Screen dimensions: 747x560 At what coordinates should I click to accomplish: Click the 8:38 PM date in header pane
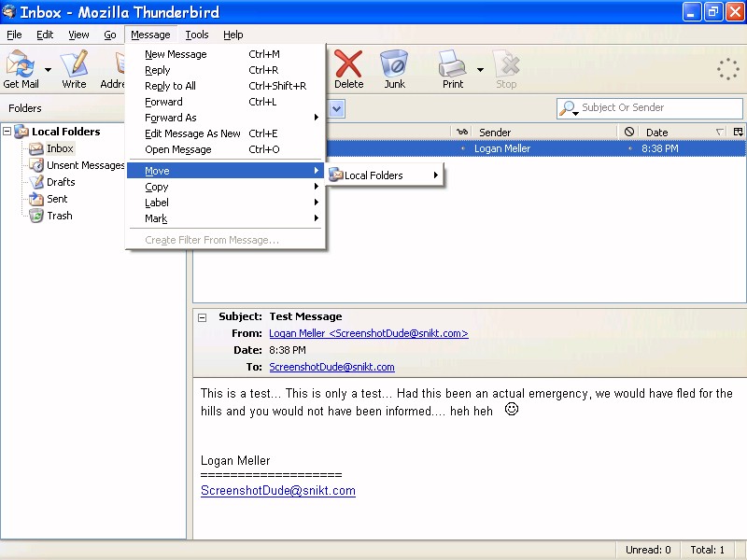[288, 350]
